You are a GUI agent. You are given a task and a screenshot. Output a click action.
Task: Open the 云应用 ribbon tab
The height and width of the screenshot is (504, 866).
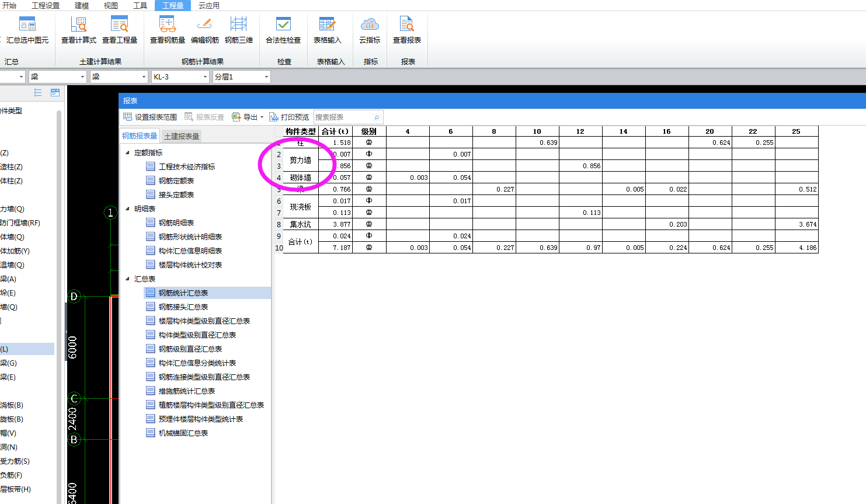coord(209,5)
